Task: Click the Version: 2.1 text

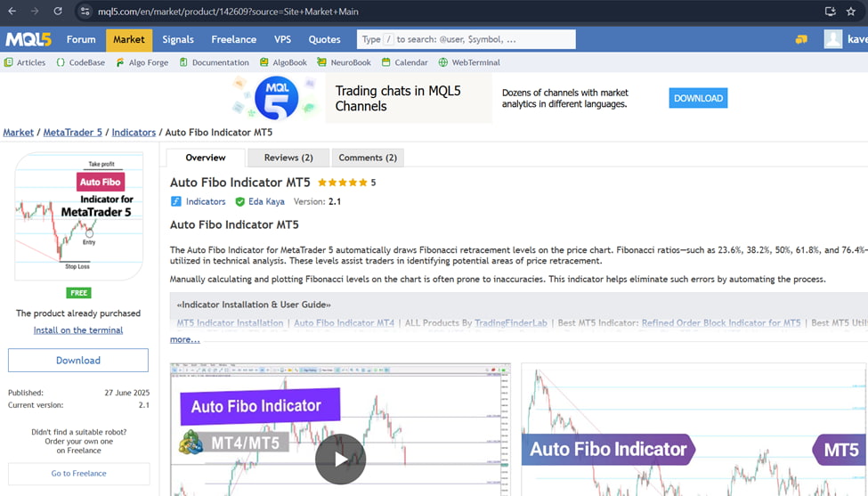Action: [x=317, y=201]
